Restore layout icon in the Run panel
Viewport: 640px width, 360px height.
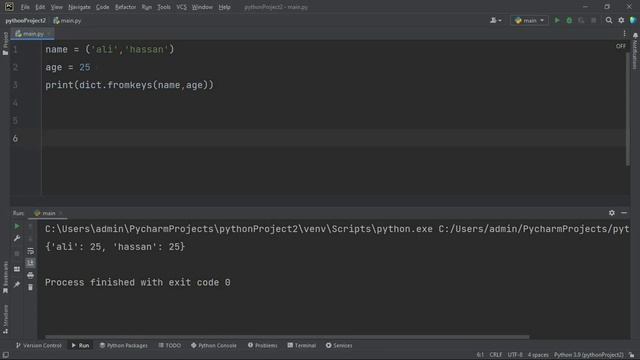pos(17,269)
